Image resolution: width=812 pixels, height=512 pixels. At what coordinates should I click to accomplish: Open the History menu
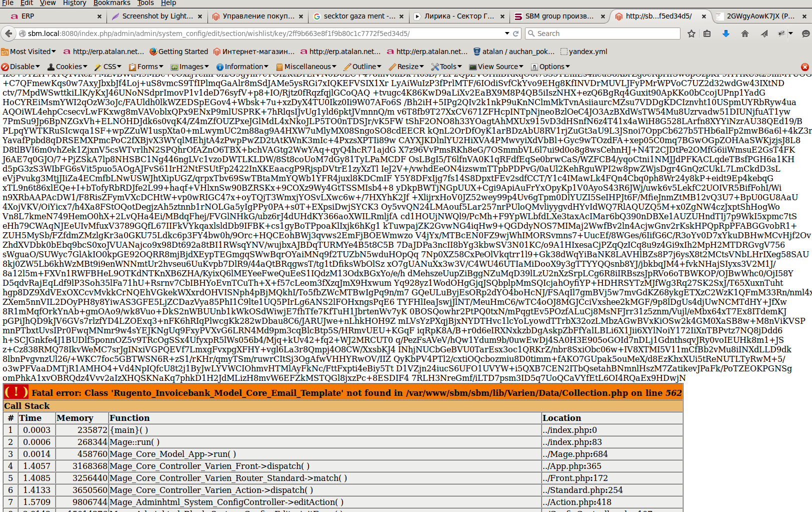74,3
